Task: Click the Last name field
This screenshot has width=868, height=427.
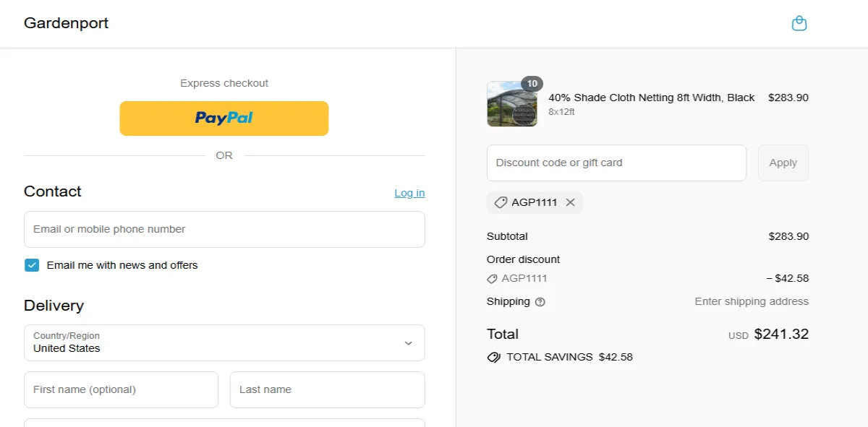Action: click(327, 389)
